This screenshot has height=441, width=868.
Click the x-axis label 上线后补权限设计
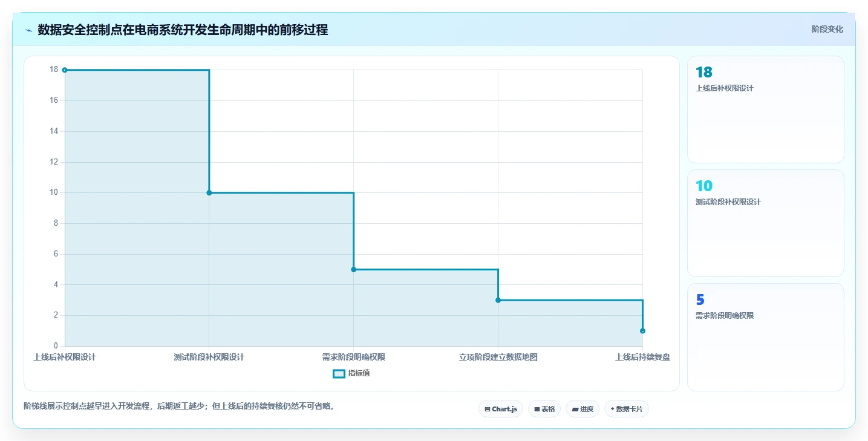65,357
